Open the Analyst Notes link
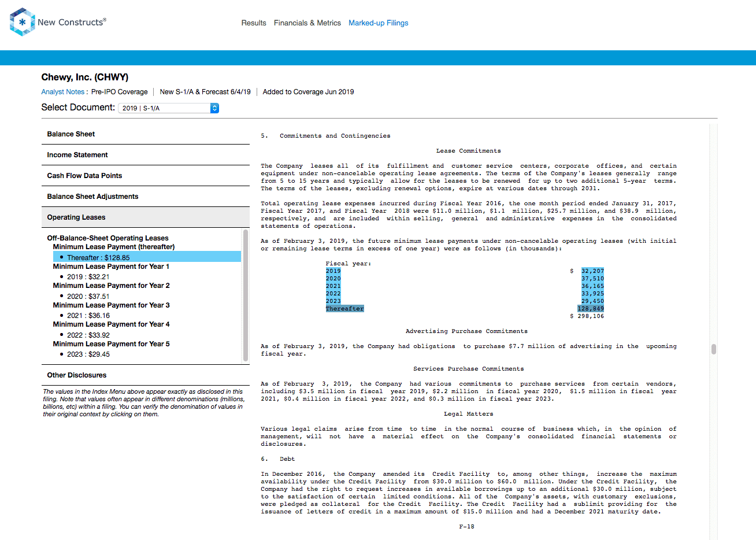 tap(63, 92)
